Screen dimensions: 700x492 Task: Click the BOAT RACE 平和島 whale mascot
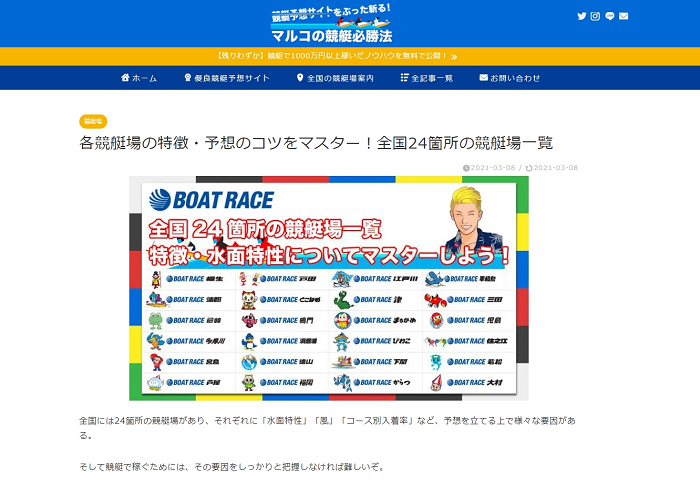pyautogui.click(x=435, y=279)
